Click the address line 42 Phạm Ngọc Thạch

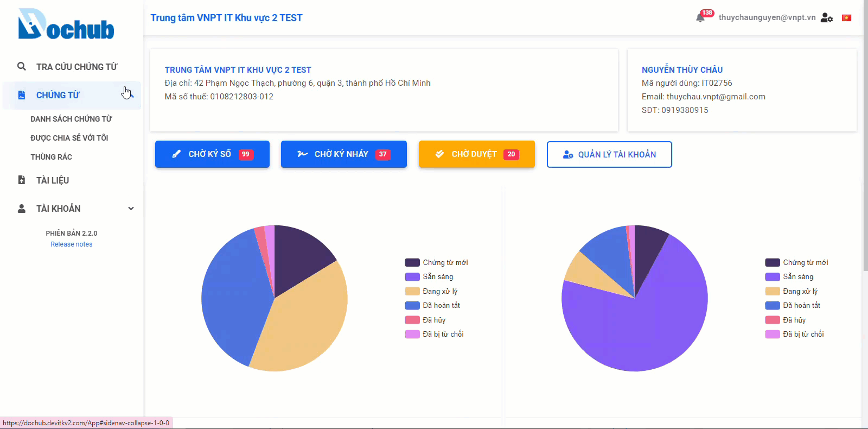tap(297, 83)
